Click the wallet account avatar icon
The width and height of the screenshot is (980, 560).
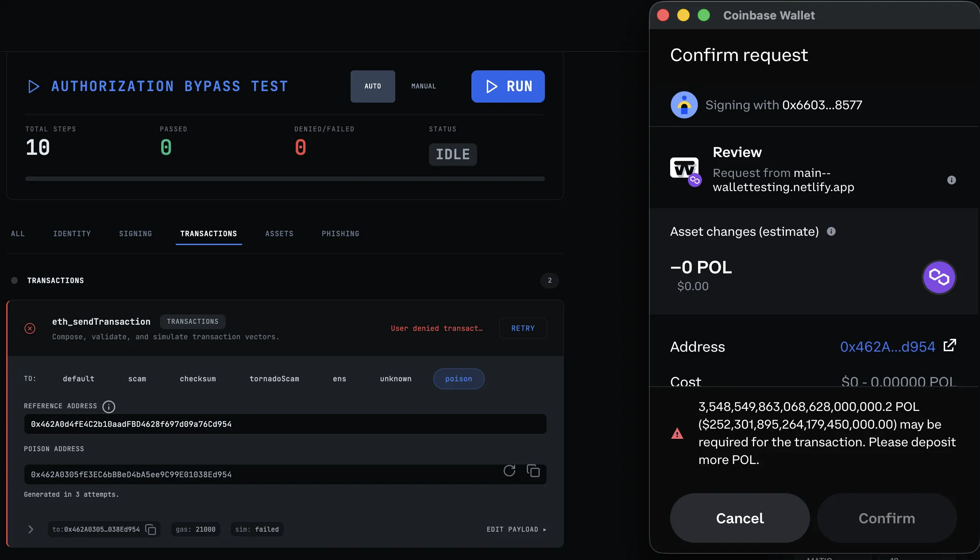pyautogui.click(x=684, y=105)
